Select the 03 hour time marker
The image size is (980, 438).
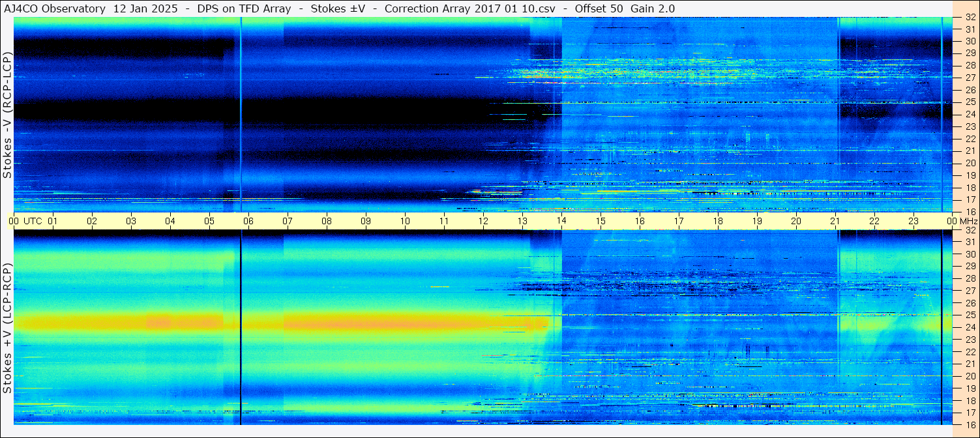(x=131, y=221)
